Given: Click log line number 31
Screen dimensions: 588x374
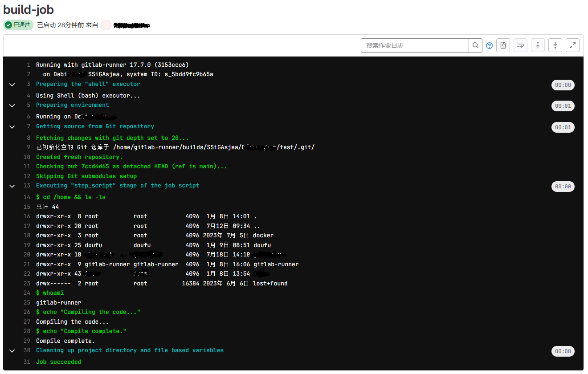Looking at the screenshot, I should [x=27, y=362].
